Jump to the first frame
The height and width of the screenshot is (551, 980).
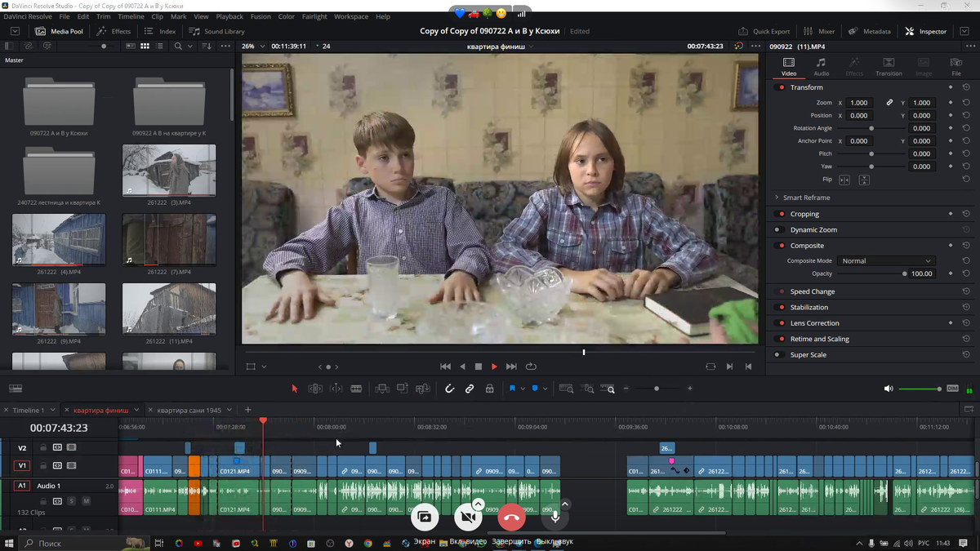[x=445, y=367]
